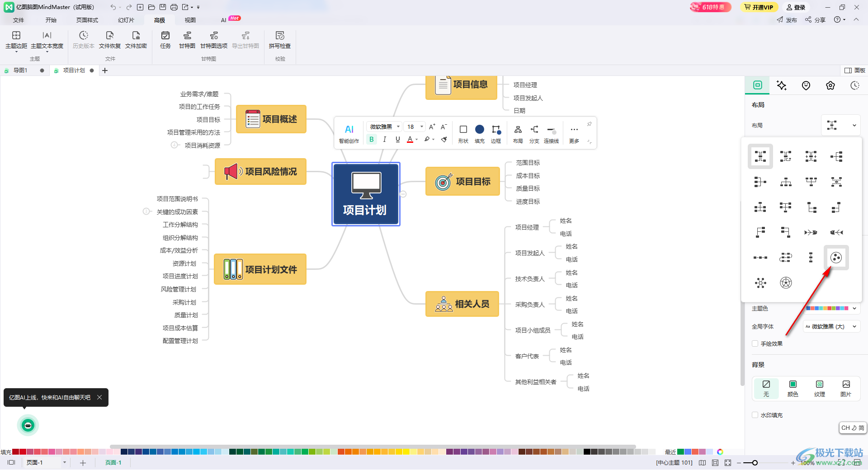Open the sticker/emoji panel tab

pos(806,85)
